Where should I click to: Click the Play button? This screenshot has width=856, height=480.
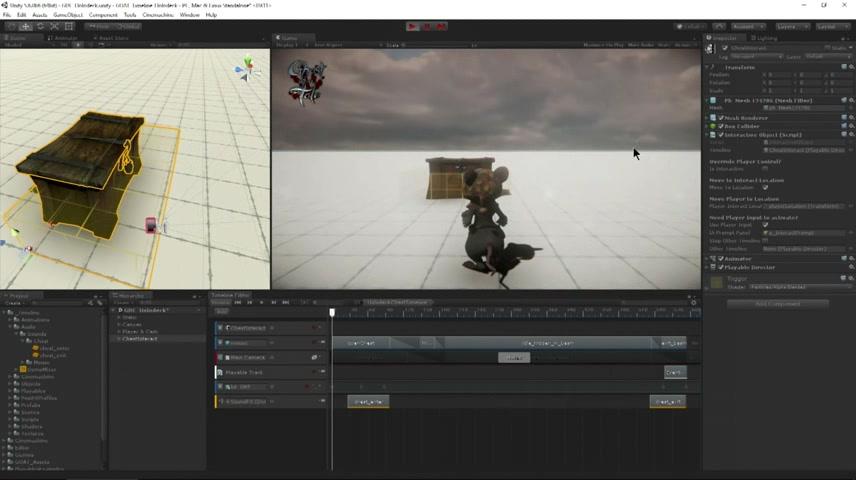tap(413, 26)
